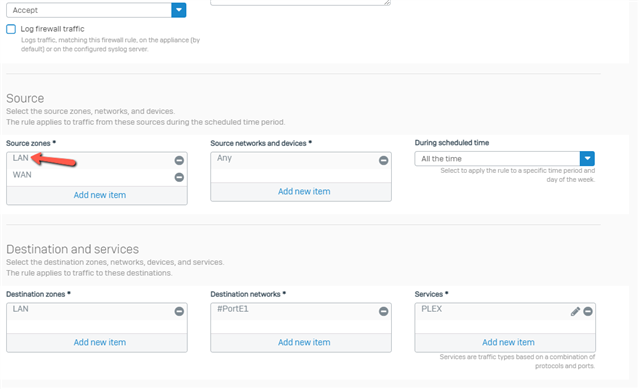639x389 pixels.
Task: Open the Accept action dropdown arrow
Action: [179, 10]
